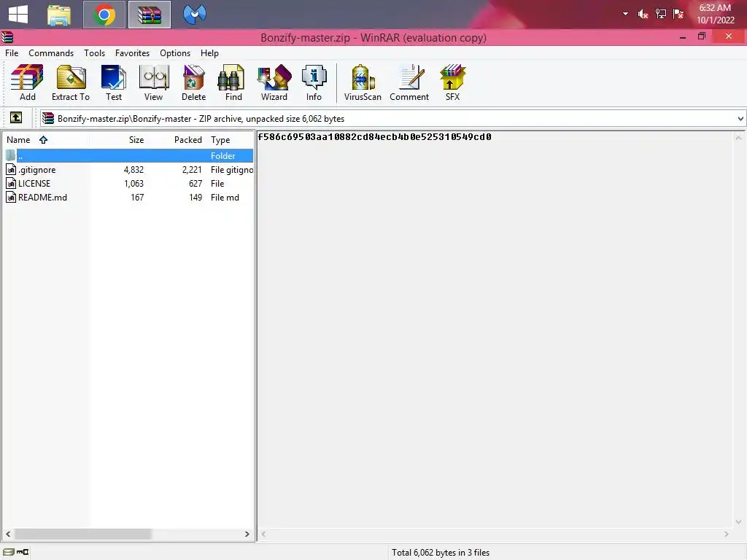This screenshot has height=560, width=747.
Task: Click file list scroll left arrow
Action: coord(8,534)
